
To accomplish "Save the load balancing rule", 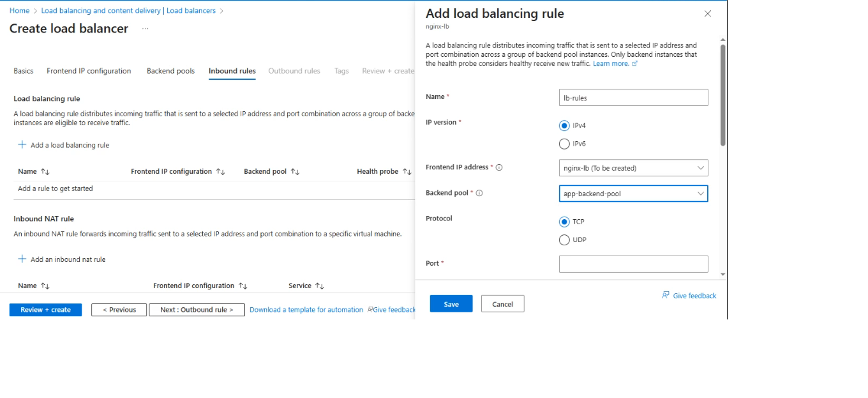I will (451, 303).
